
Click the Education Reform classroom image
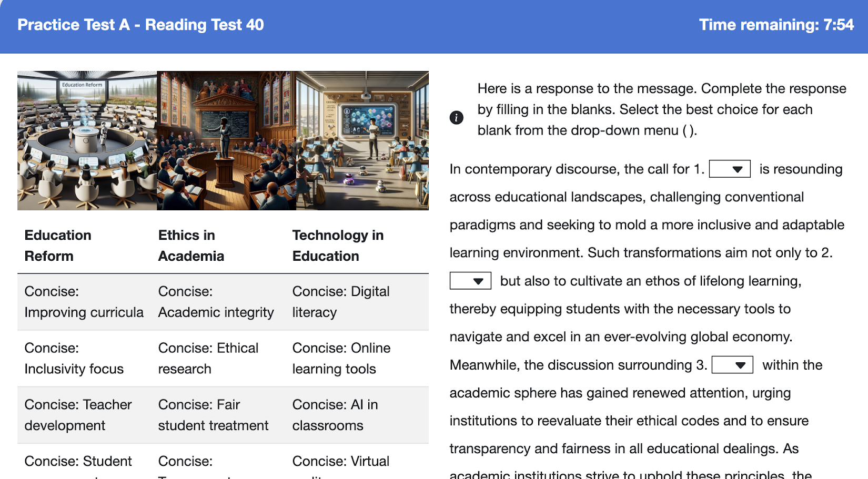click(x=87, y=141)
